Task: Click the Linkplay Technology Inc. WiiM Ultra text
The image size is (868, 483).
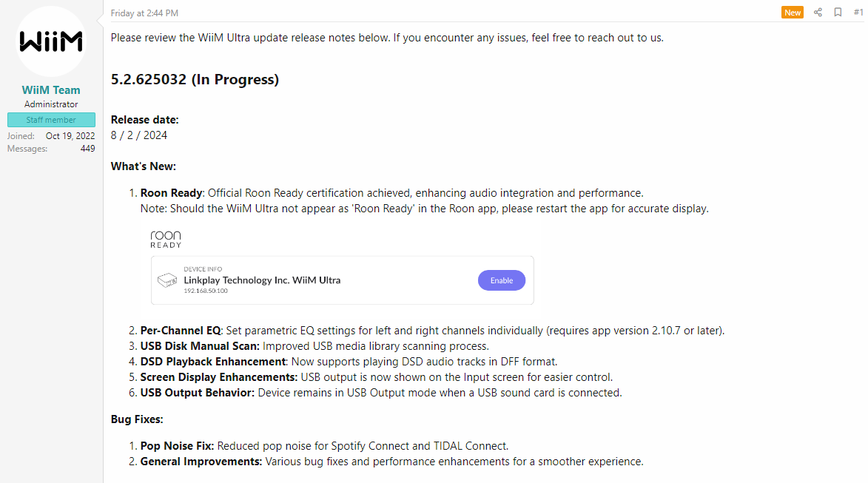Action: coord(262,280)
